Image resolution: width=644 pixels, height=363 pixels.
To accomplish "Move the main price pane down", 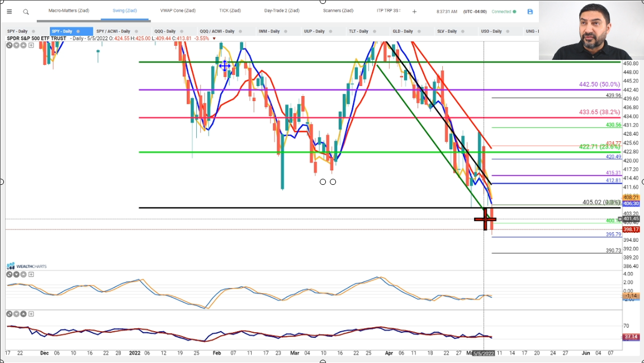I will [x=16, y=45].
